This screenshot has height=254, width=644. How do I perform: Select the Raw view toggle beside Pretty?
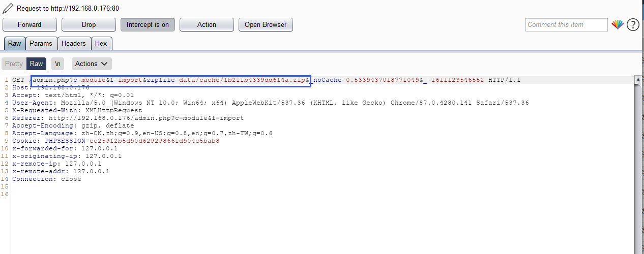pyautogui.click(x=36, y=63)
